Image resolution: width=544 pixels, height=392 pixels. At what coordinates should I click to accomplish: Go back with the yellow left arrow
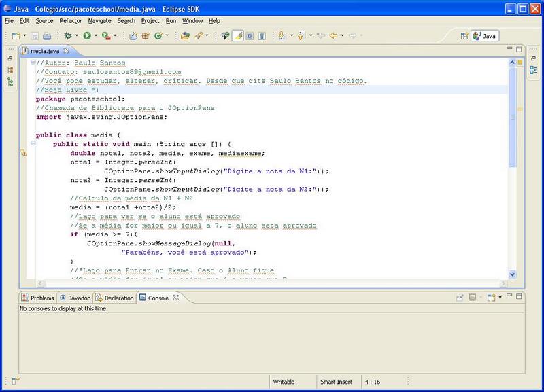[x=334, y=36]
